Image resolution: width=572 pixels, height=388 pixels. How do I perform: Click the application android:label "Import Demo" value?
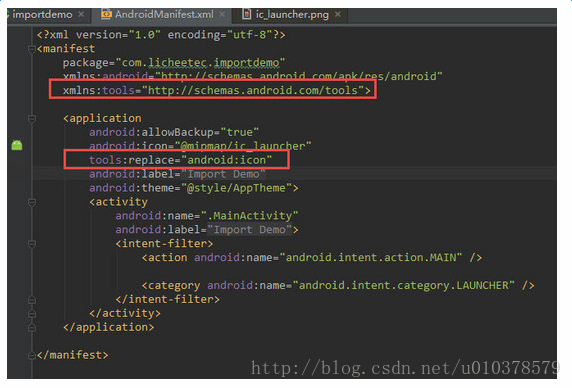(224, 174)
